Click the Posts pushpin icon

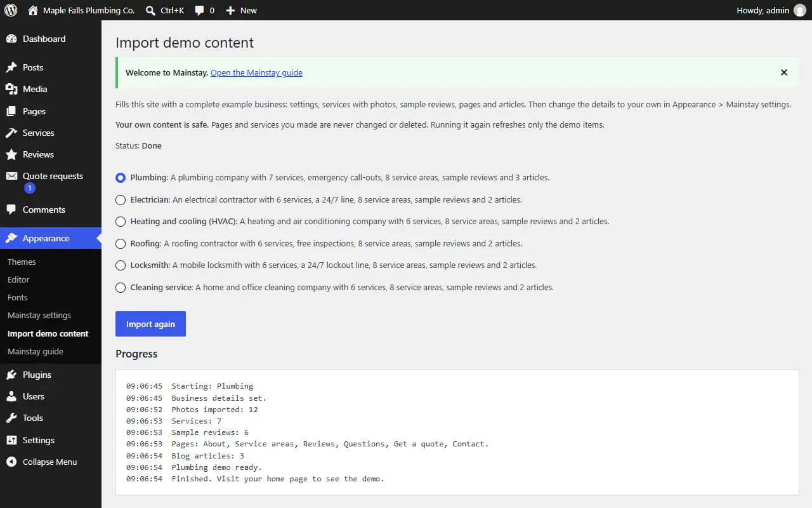[x=11, y=67]
